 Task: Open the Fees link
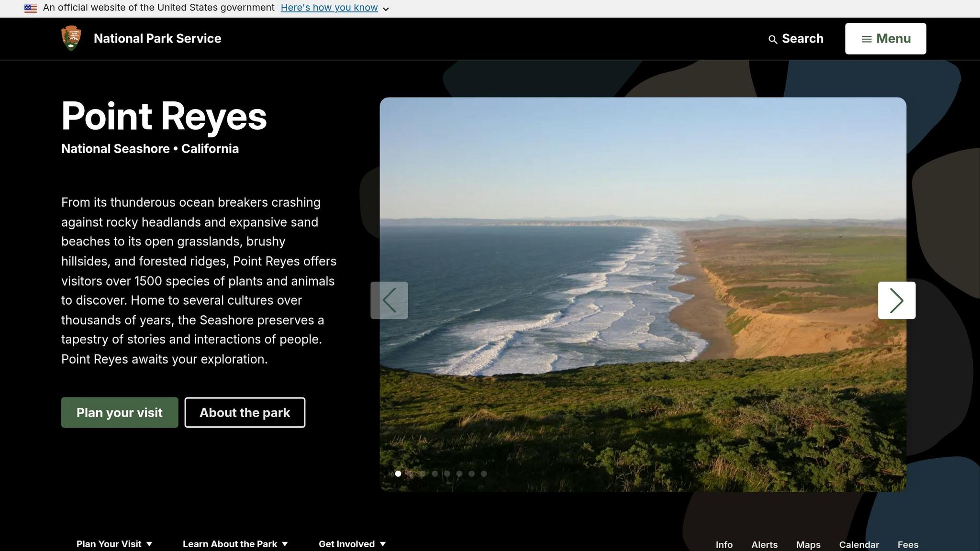(x=908, y=545)
